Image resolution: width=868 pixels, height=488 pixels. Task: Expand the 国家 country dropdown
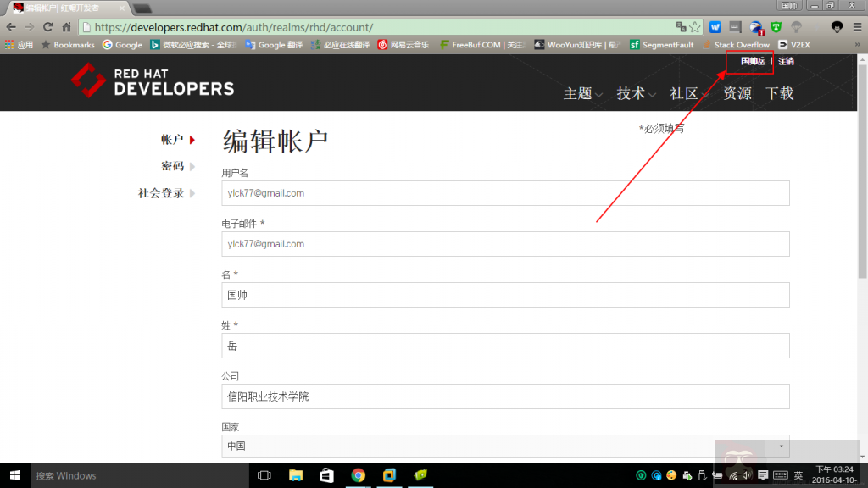tap(780, 446)
